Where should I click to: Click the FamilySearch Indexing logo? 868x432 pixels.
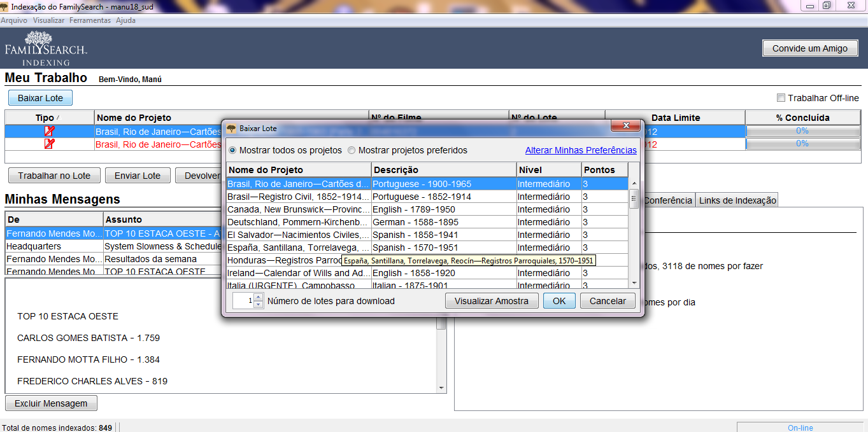46,48
